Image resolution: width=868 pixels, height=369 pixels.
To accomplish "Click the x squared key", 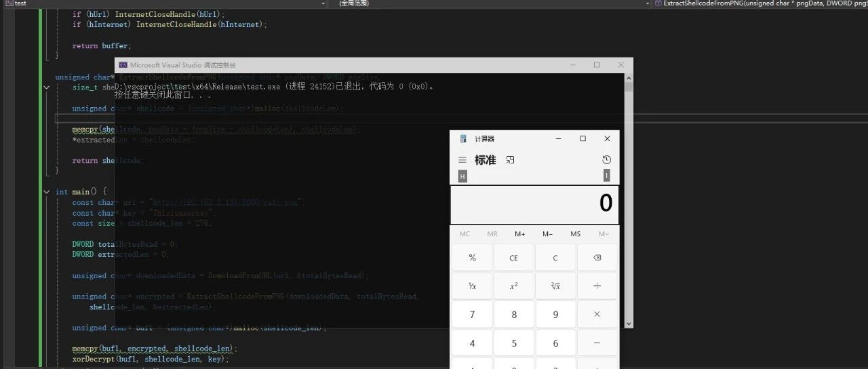I will 514,286.
